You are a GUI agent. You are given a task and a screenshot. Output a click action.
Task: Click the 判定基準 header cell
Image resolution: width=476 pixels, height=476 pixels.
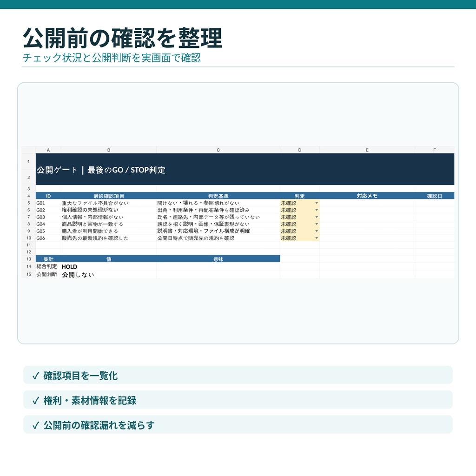(x=218, y=196)
